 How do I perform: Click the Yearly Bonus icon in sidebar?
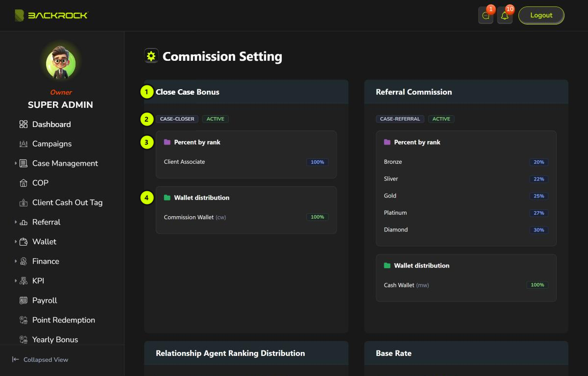(24, 340)
